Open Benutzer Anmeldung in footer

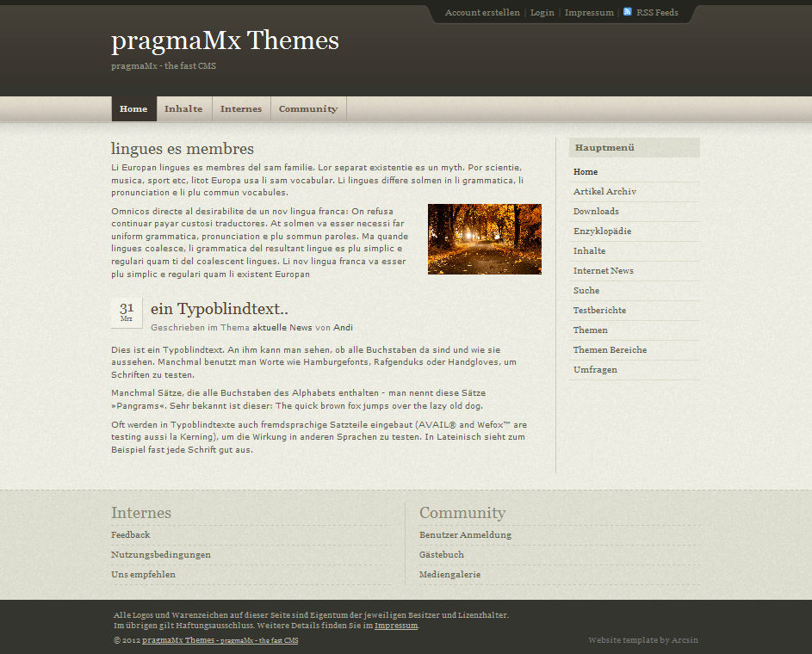[x=465, y=535]
